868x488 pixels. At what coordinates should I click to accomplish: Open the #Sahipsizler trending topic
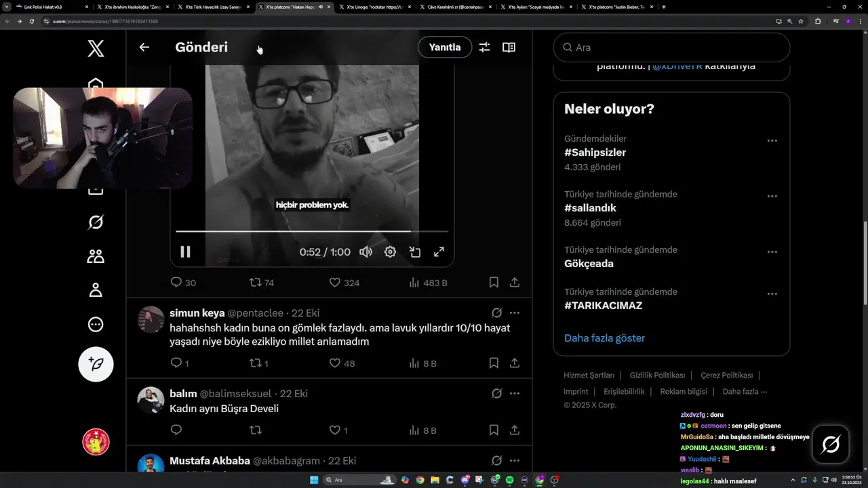(x=595, y=152)
